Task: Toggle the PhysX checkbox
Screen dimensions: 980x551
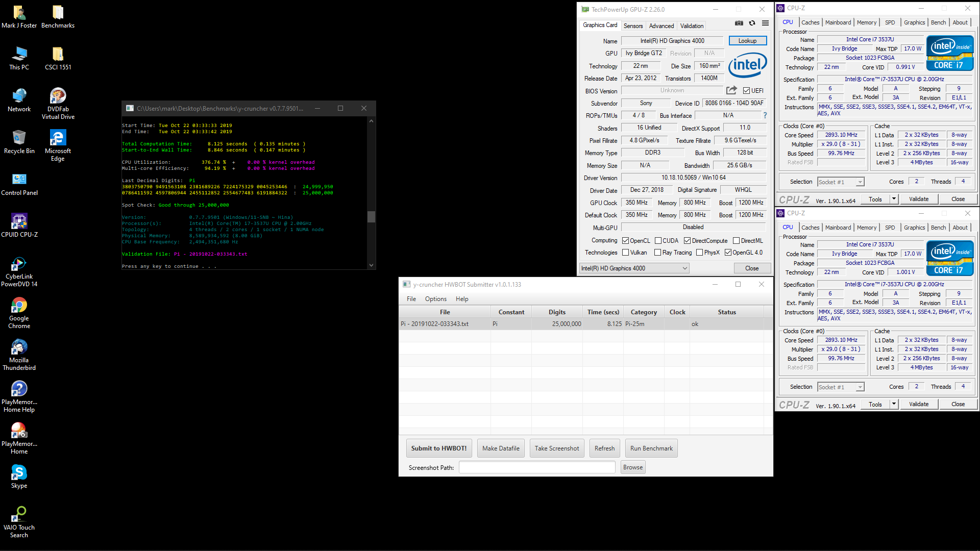Action: point(699,253)
